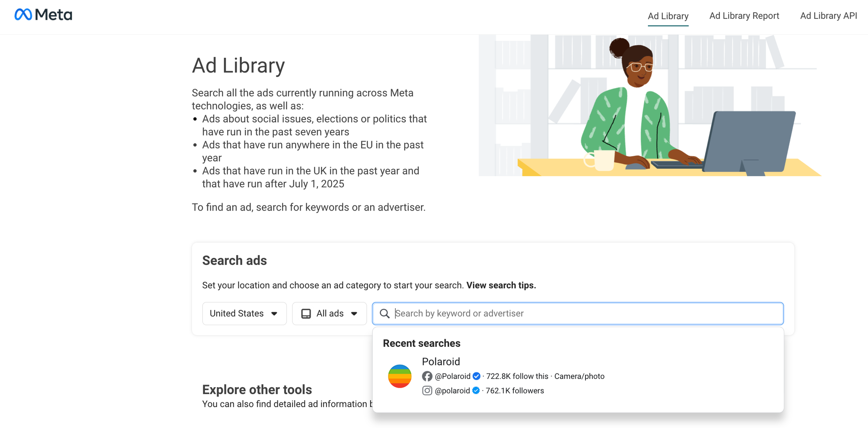This screenshot has width=868, height=428.
Task: Open View search tips
Action: click(x=500, y=285)
